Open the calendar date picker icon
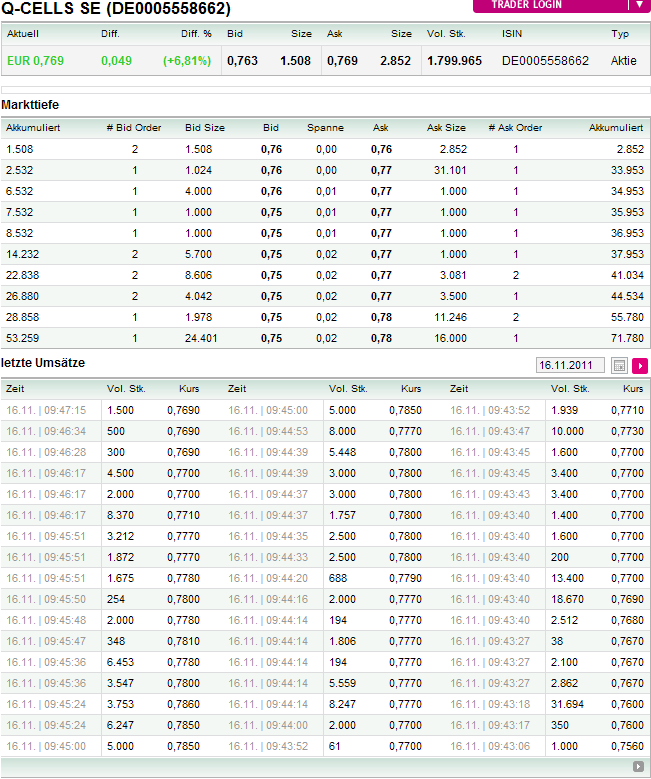 619,366
